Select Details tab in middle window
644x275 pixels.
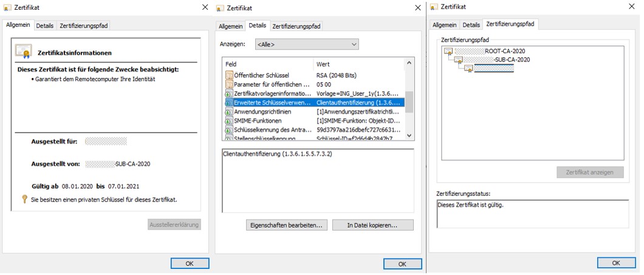pyautogui.click(x=258, y=26)
